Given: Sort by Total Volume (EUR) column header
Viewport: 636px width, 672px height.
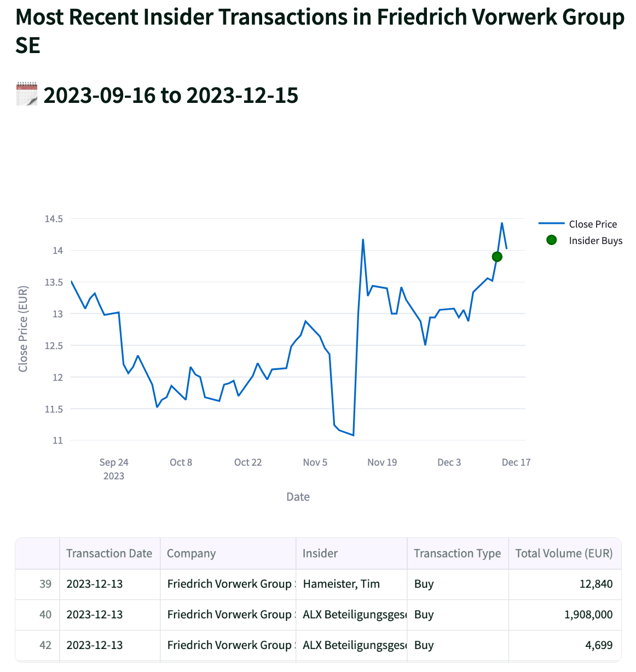Looking at the screenshot, I should 564,553.
